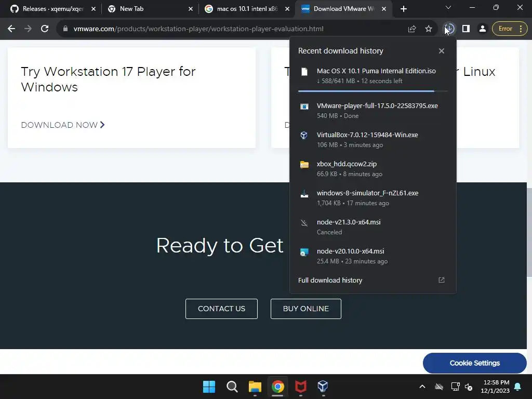Open Windows taskbar search
The width and height of the screenshot is (532, 399).
232,387
